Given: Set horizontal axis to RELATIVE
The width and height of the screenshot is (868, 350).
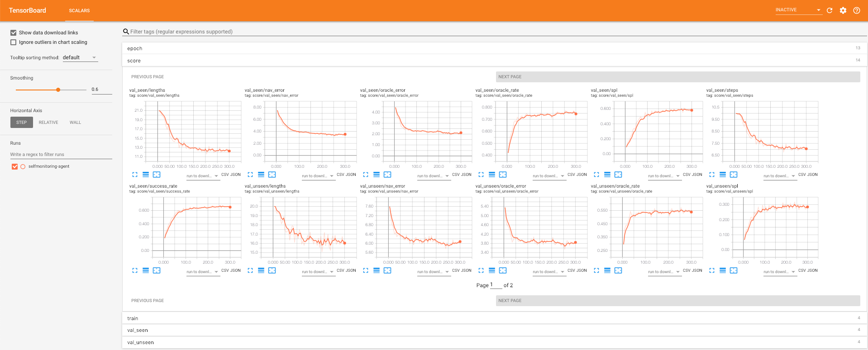Looking at the screenshot, I should [x=48, y=123].
